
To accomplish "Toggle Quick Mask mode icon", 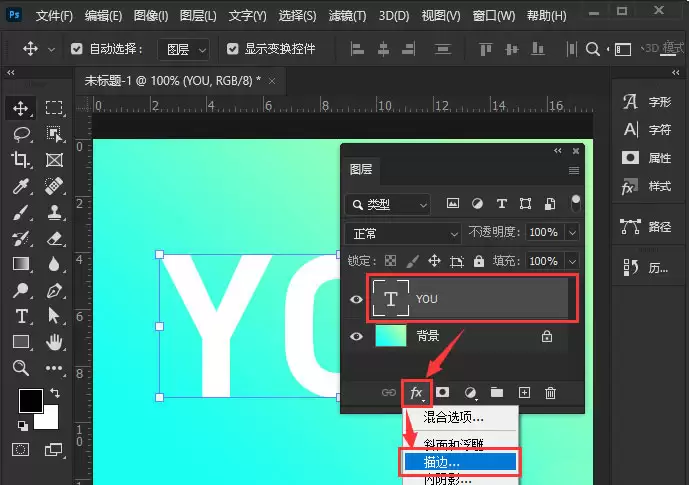I will click(x=21, y=449).
